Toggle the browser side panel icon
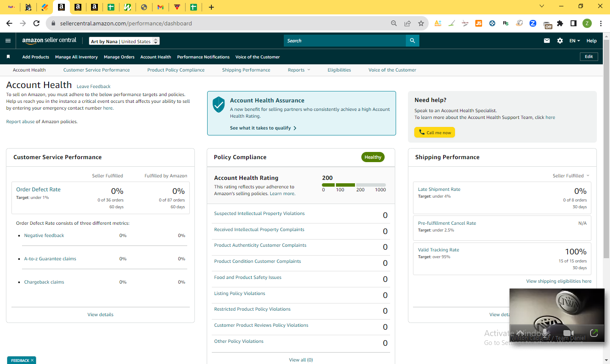The width and height of the screenshot is (610, 364). coord(574,23)
